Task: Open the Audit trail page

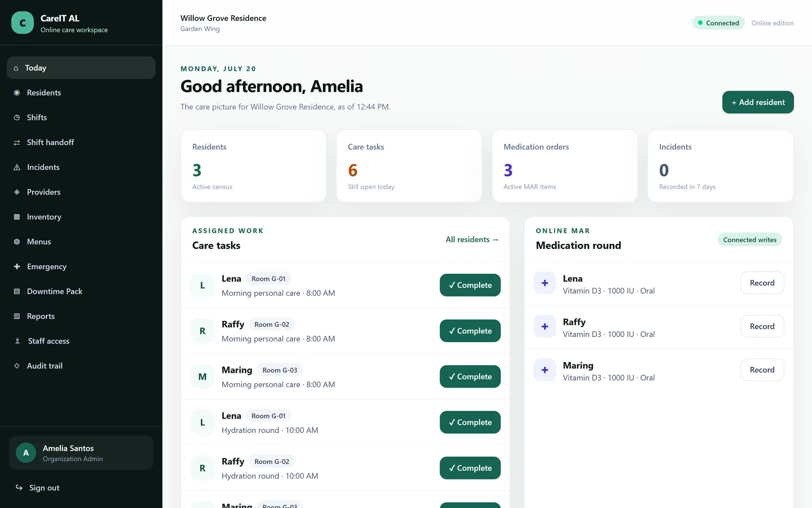Action: 81,366
